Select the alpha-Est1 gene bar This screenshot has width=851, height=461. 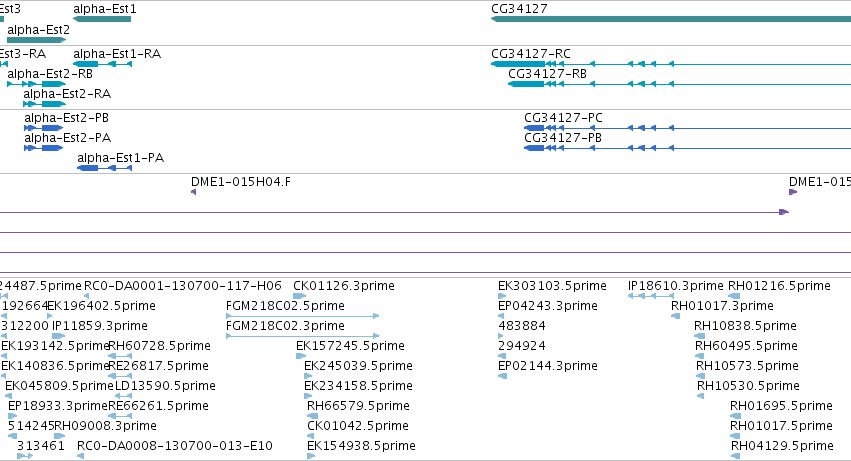point(102,19)
